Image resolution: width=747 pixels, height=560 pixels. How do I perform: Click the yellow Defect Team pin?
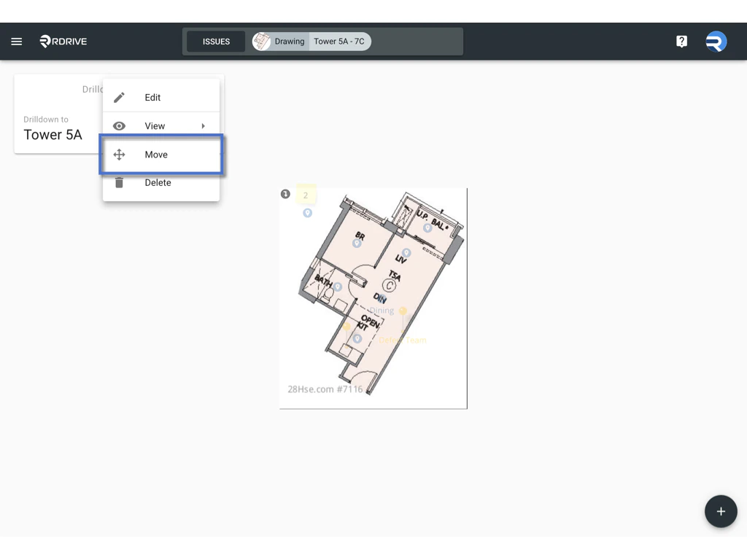tap(401, 310)
